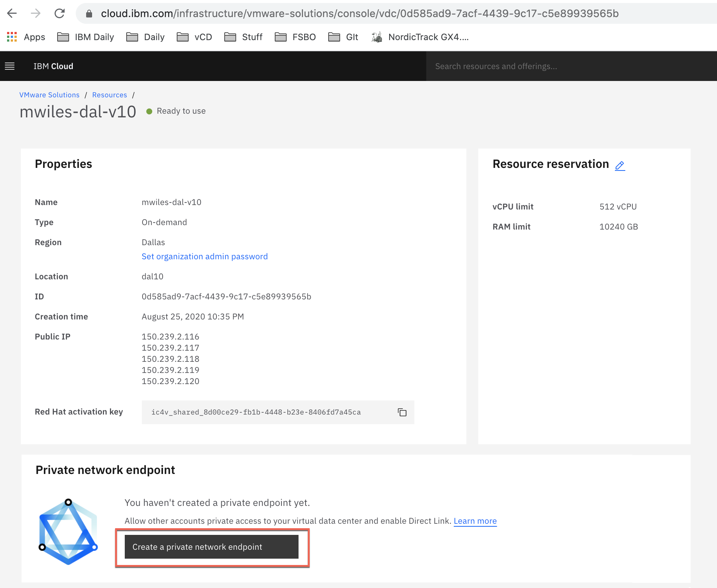
Task: Expand the FSBO bookmarks folder
Action: click(x=296, y=37)
